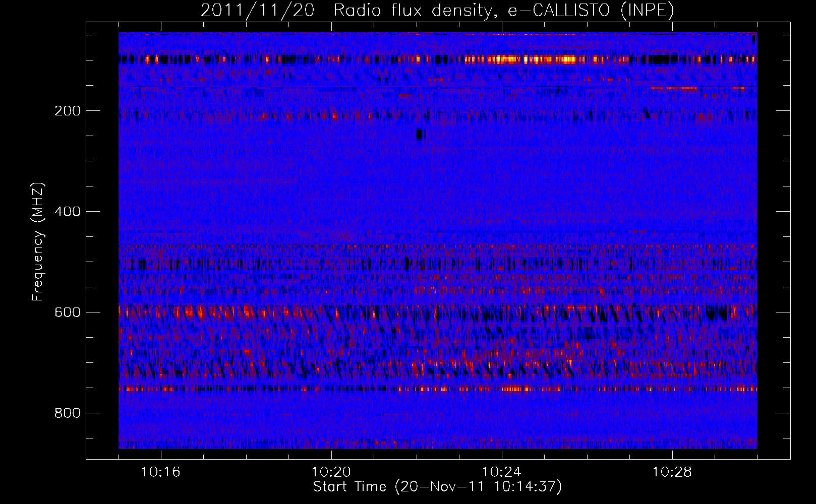Click the isolated dark spot near 250 MHz
The height and width of the screenshot is (504, 816).
coord(420,134)
